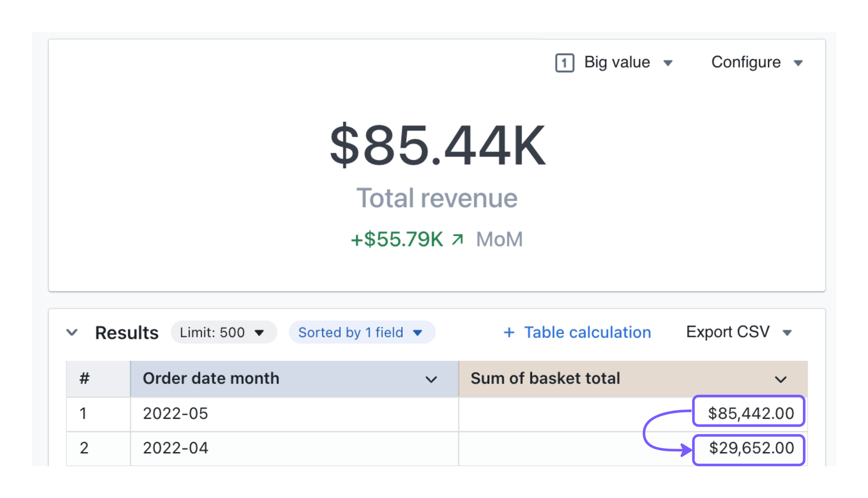Open the Big value dropdown arrow
Image resolution: width=868 pixels, height=498 pixels.
[x=668, y=63]
